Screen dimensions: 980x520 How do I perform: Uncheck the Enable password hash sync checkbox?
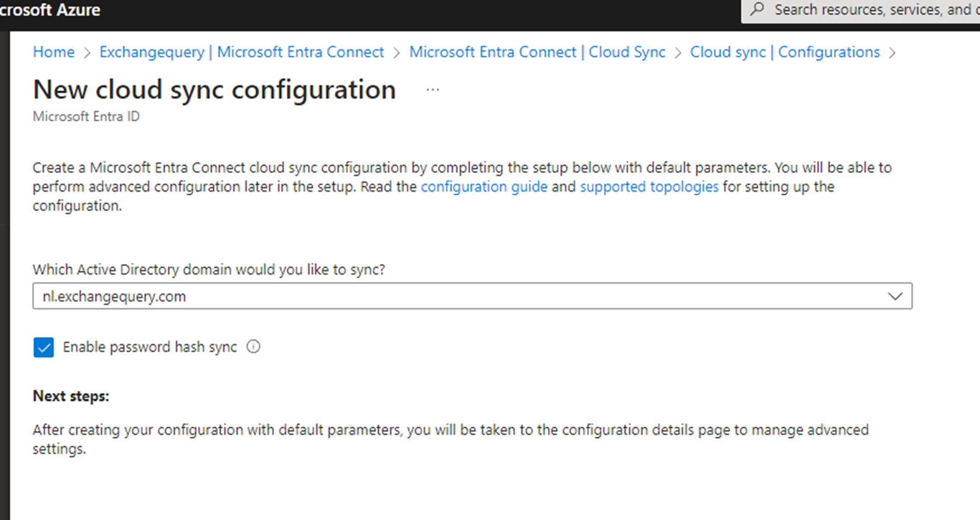[x=44, y=348]
